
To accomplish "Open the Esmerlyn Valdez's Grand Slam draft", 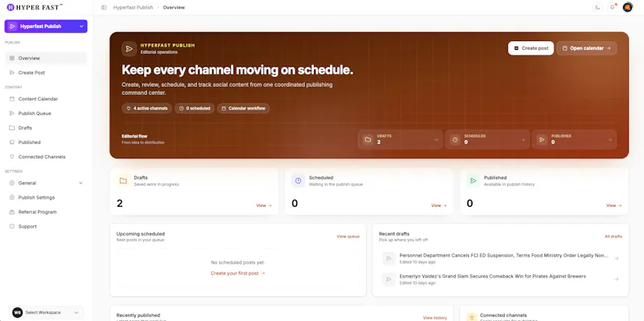I will point(500,279).
